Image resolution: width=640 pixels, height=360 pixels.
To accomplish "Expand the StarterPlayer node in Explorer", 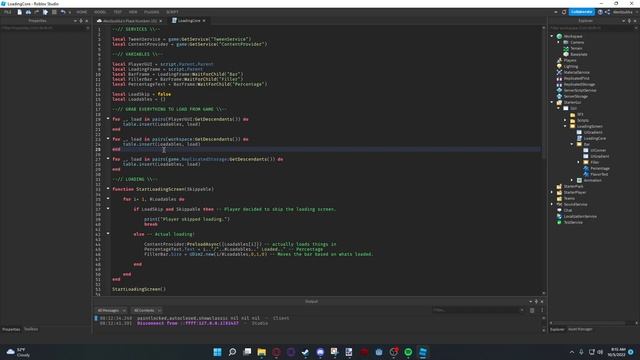I will click(x=552, y=192).
